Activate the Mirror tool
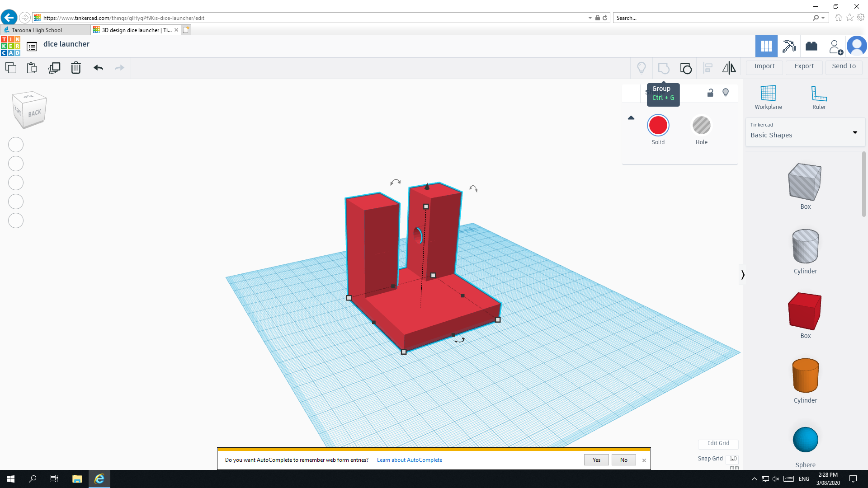 [x=729, y=68]
